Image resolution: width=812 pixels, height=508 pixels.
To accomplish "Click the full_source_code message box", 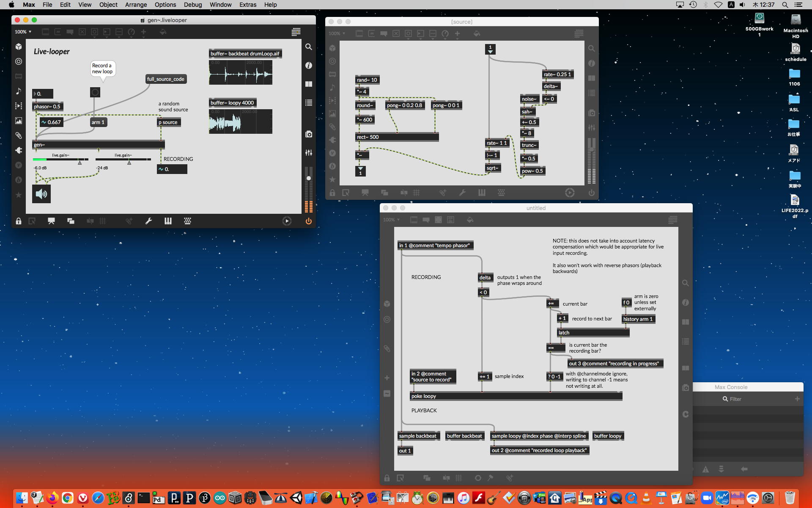I will tap(165, 79).
